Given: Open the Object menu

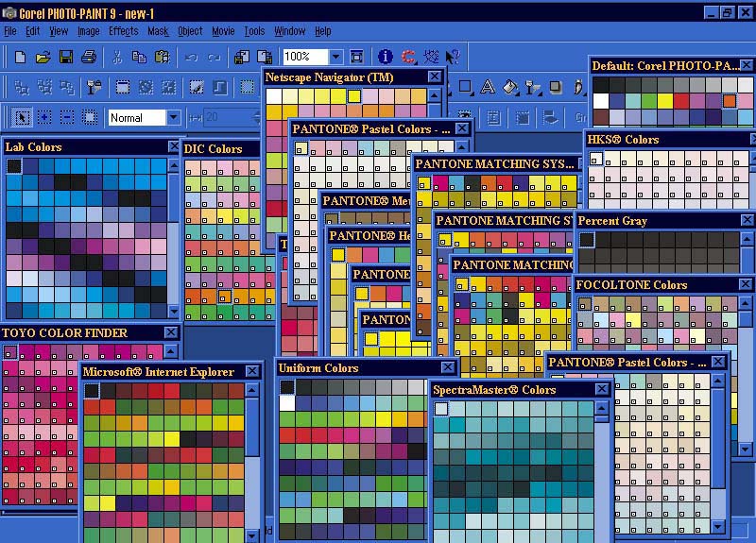Looking at the screenshot, I should 190,31.
